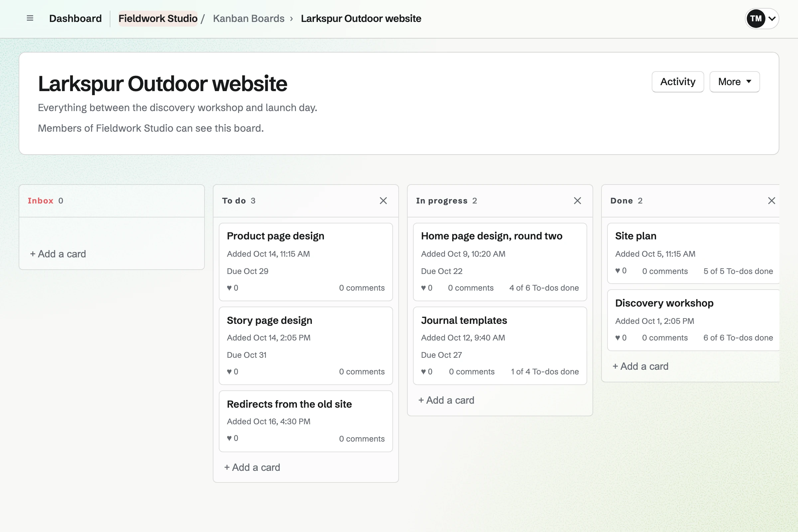
Task: Open the More dropdown menu
Action: (734, 82)
